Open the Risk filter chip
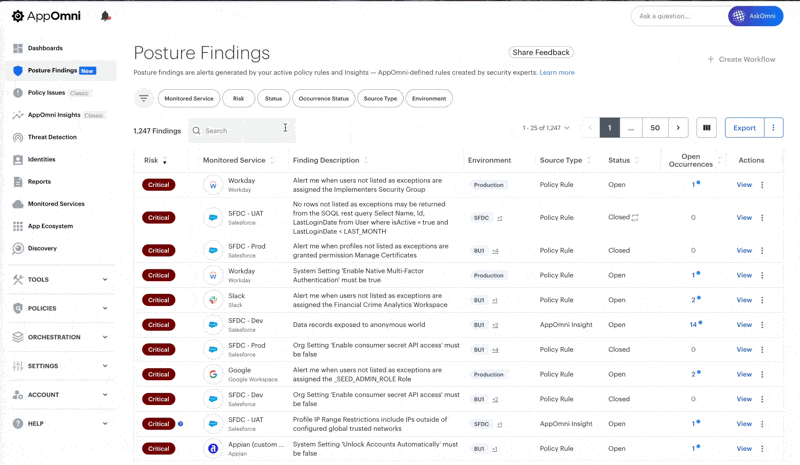 238,99
